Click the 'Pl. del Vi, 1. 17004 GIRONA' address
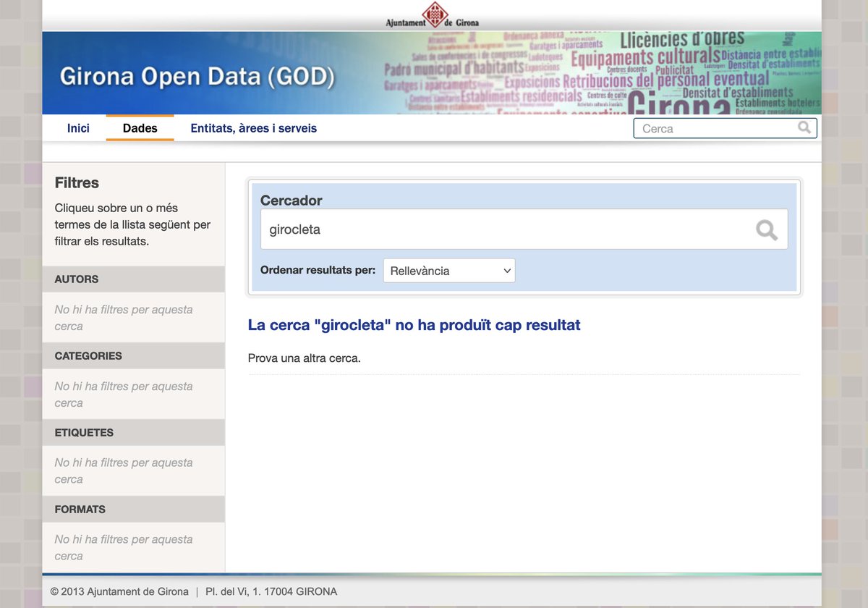The width and height of the screenshot is (868, 608). (x=271, y=591)
